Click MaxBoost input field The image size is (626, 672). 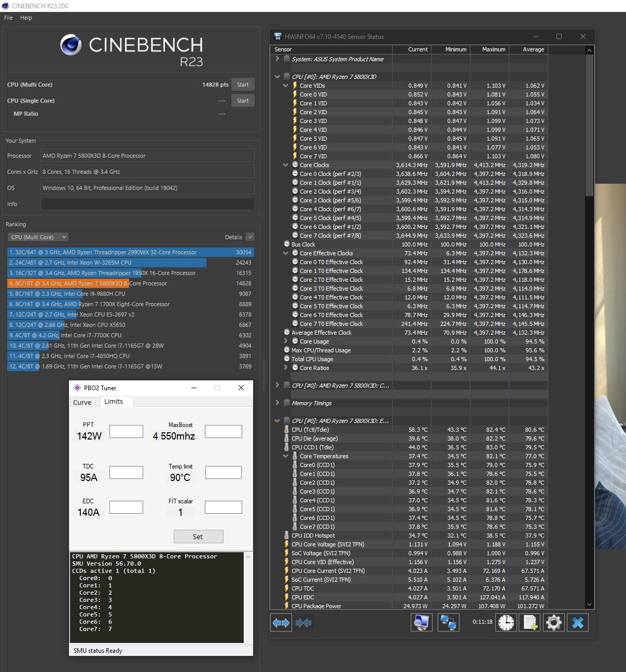[224, 431]
